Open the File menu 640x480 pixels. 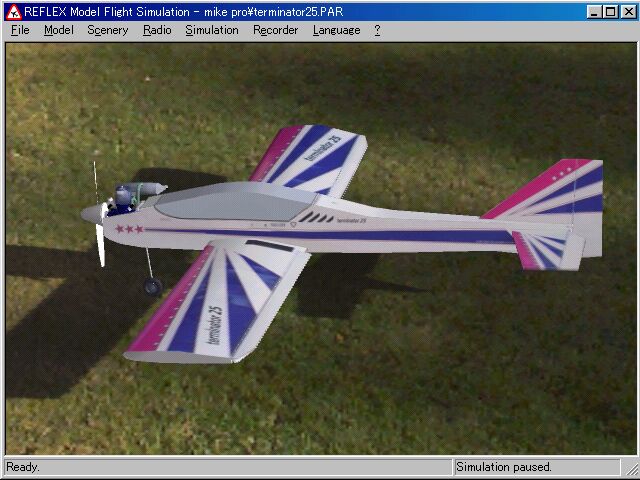click(x=20, y=30)
